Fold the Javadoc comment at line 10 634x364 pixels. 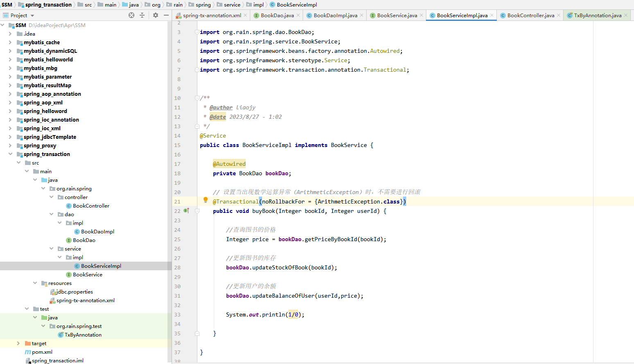point(197,98)
